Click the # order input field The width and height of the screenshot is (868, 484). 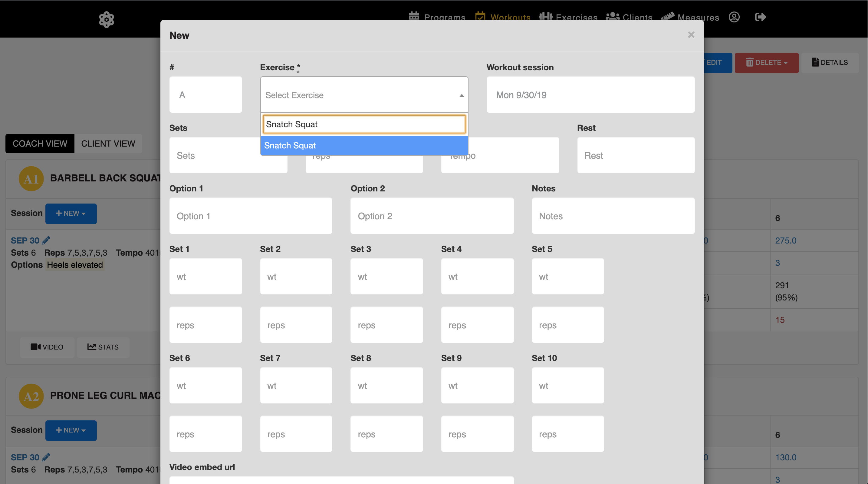205,95
